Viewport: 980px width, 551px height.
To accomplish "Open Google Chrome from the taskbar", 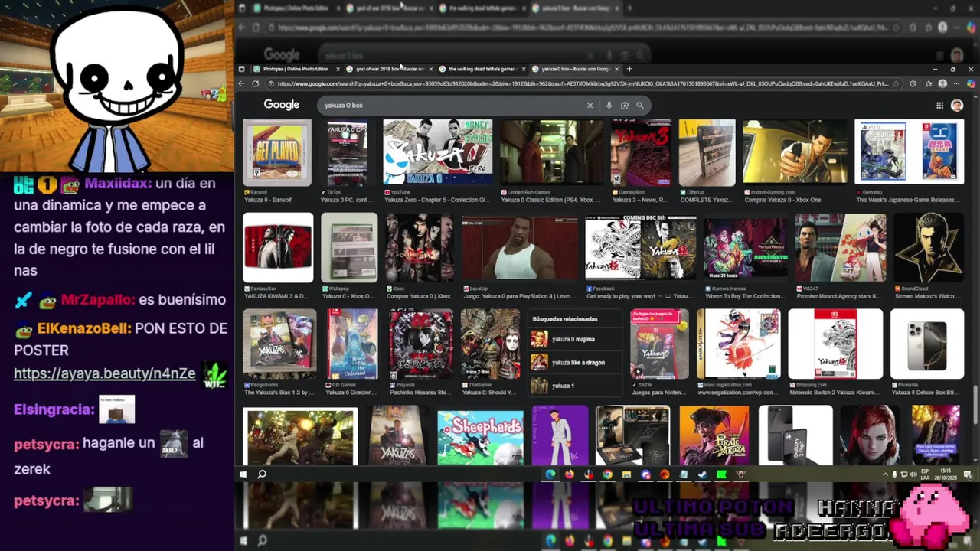I will pyautogui.click(x=607, y=474).
